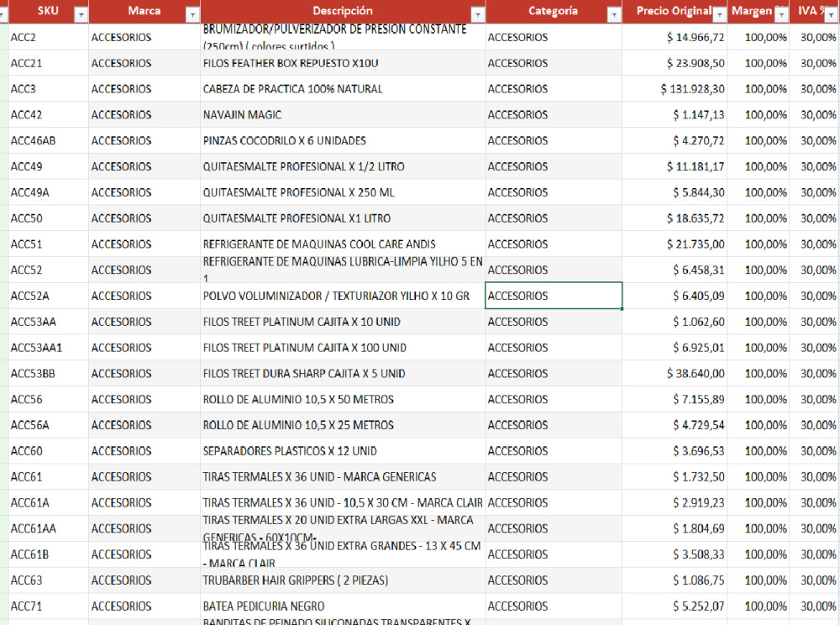The width and height of the screenshot is (840, 630).
Task: Select price cell $ 3.508,33
Action: [674, 554]
